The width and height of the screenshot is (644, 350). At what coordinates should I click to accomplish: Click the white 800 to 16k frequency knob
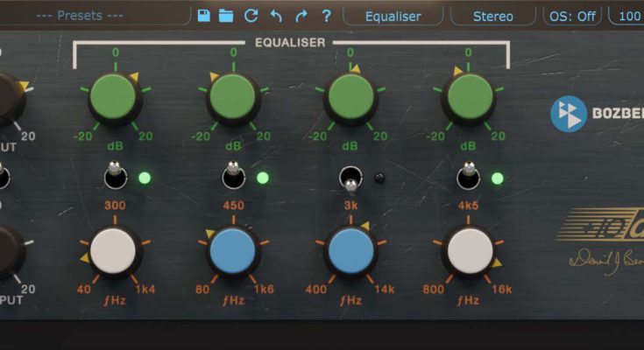(x=469, y=251)
